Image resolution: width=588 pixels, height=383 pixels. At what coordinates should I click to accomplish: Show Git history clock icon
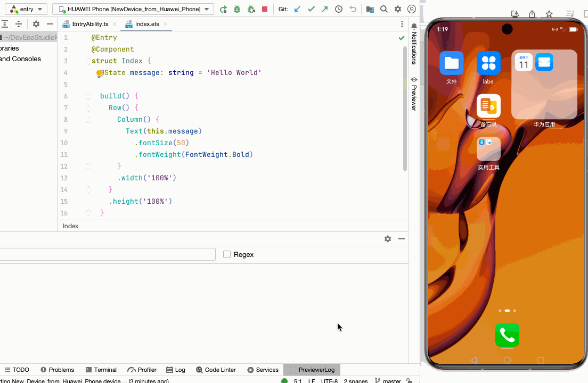click(x=339, y=9)
